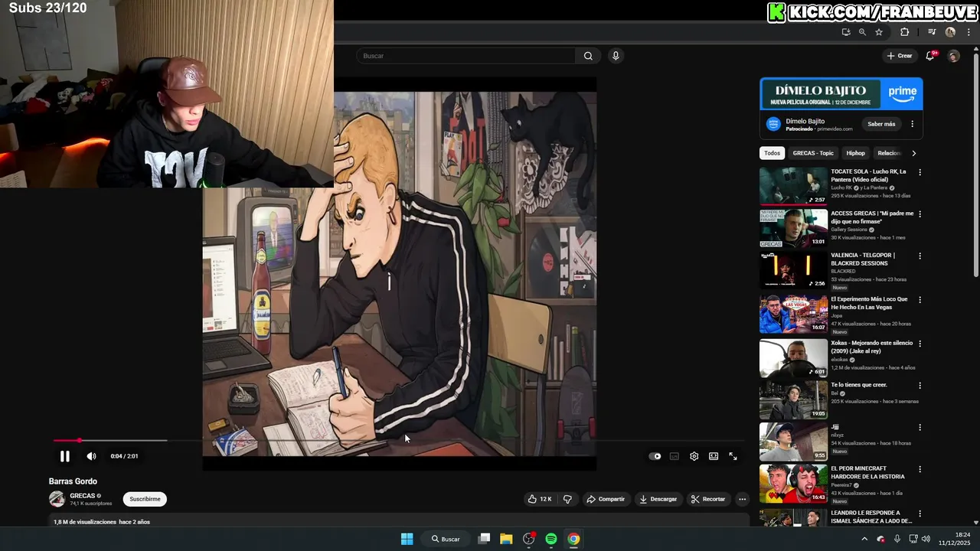Image resolution: width=980 pixels, height=551 pixels.
Task: Open options for ACCESS GRECAS video
Action: tap(920, 214)
